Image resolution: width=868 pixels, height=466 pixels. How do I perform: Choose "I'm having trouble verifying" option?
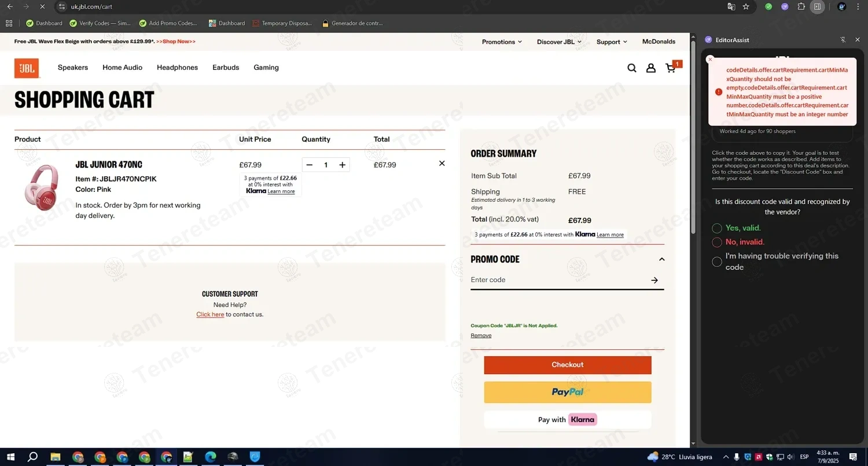pyautogui.click(x=717, y=262)
